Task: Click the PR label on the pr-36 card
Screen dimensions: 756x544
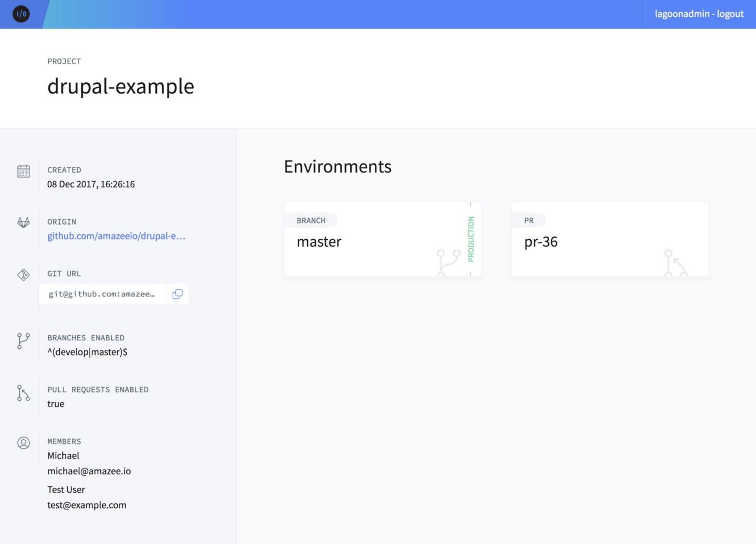Action: (x=528, y=220)
